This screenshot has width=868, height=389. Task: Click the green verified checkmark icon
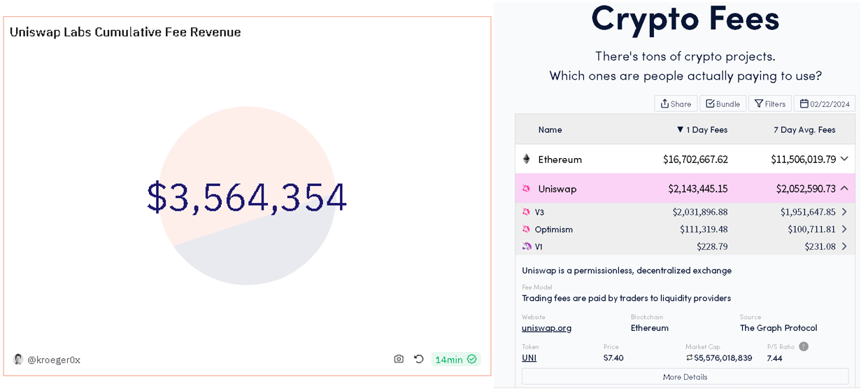tap(472, 359)
